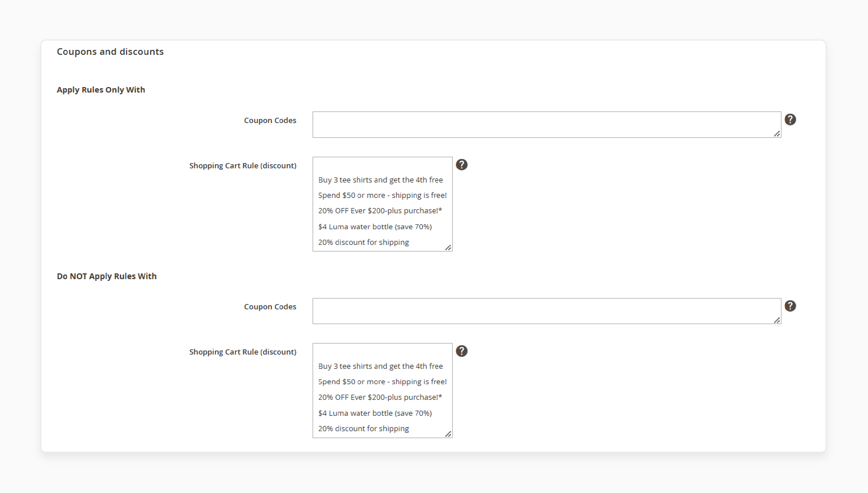Click Coupon Codes field under Apply Rules Only With
The height and width of the screenshot is (493, 868).
click(x=547, y=124)
